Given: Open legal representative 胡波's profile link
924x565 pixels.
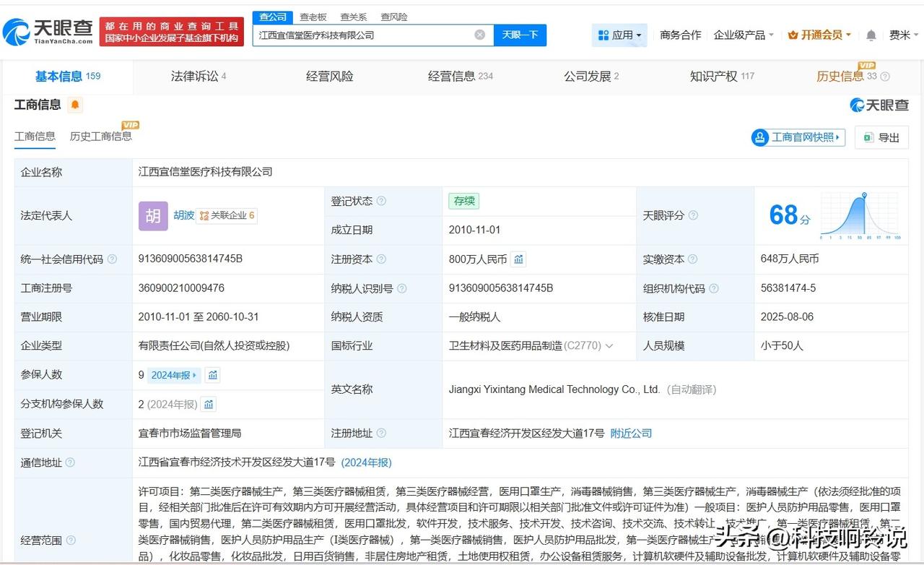Looking at the screenshot, I should (x=184, y=215).
